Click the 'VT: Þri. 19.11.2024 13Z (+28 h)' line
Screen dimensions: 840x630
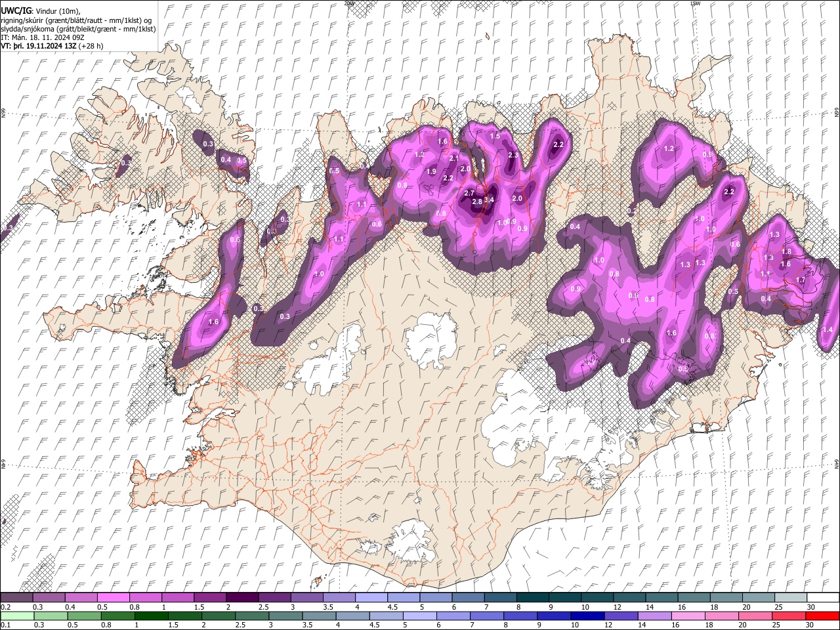[x=52, y=46]
